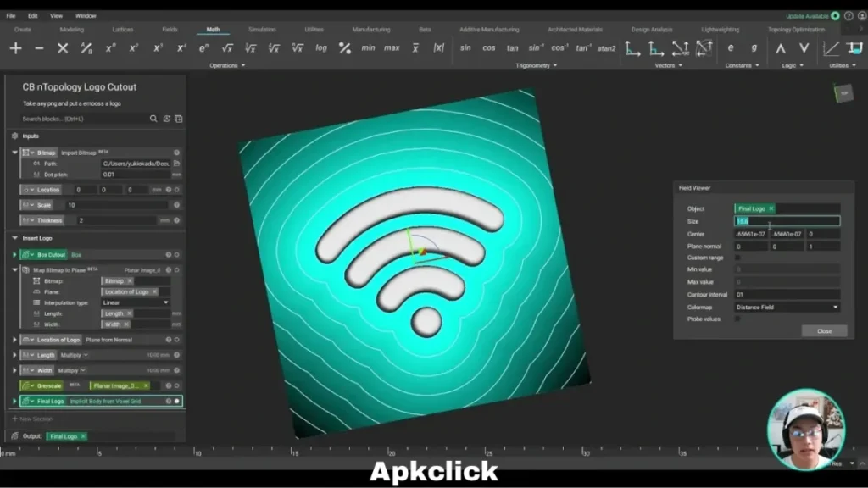Select the e constant icon
This screenshot has width=868, height=488.
[730, 48]
